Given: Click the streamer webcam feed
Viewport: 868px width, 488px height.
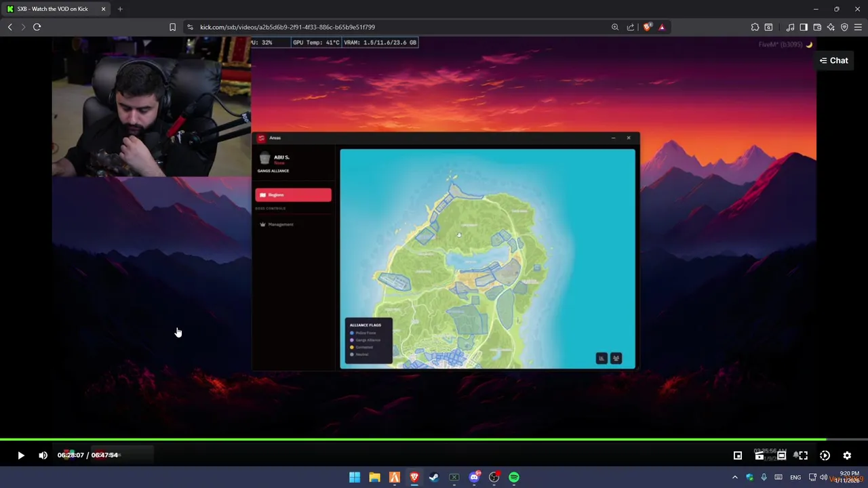Looking at the screenshot, I should [152, 107].
